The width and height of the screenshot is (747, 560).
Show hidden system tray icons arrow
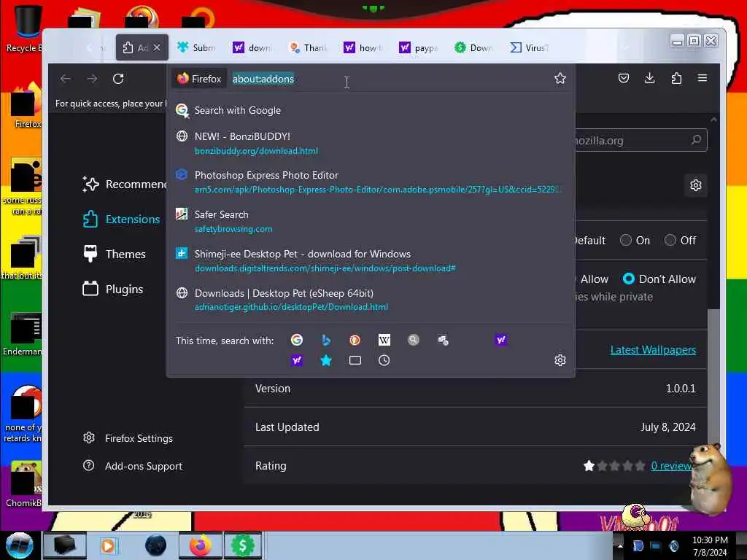point(620,545)
